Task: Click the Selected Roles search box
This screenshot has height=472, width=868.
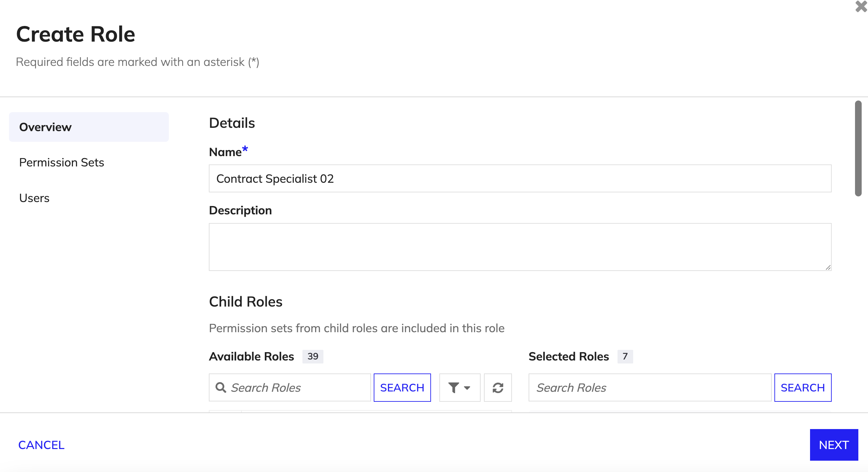Action: (650, 387)
